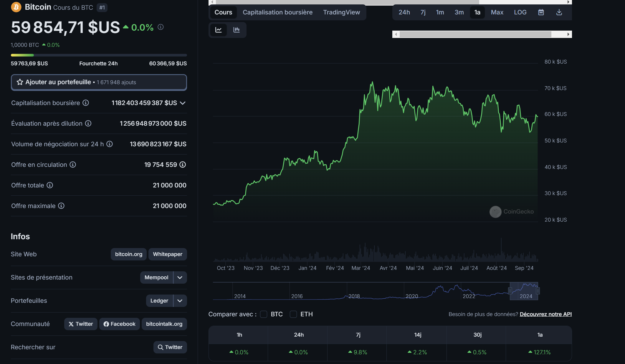Image resolution: width=625 pixels, height=364 pixels.
Task: Click the Twitter search button with magnifier
Action: pos(170,347)
